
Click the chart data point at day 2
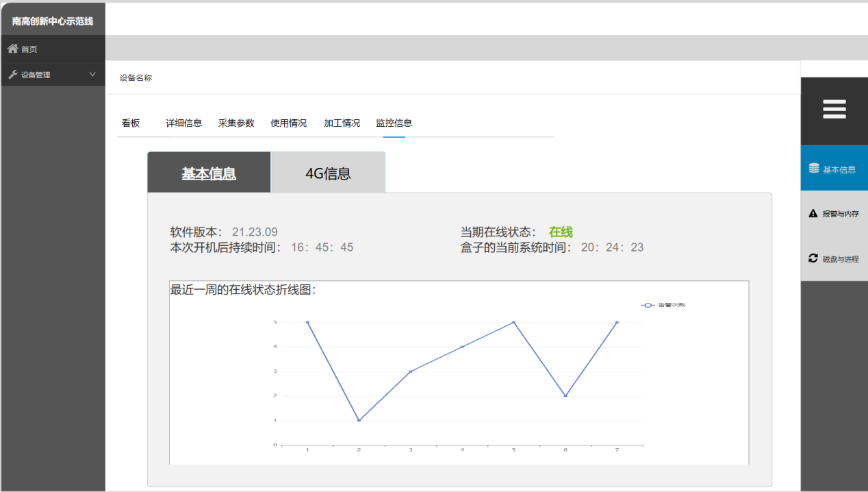359,420
